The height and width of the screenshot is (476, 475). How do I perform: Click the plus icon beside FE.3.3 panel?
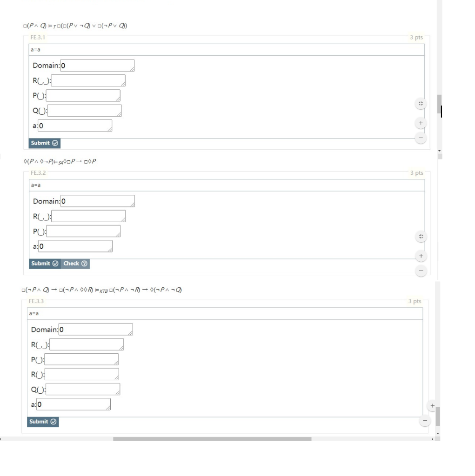[432, 405]
